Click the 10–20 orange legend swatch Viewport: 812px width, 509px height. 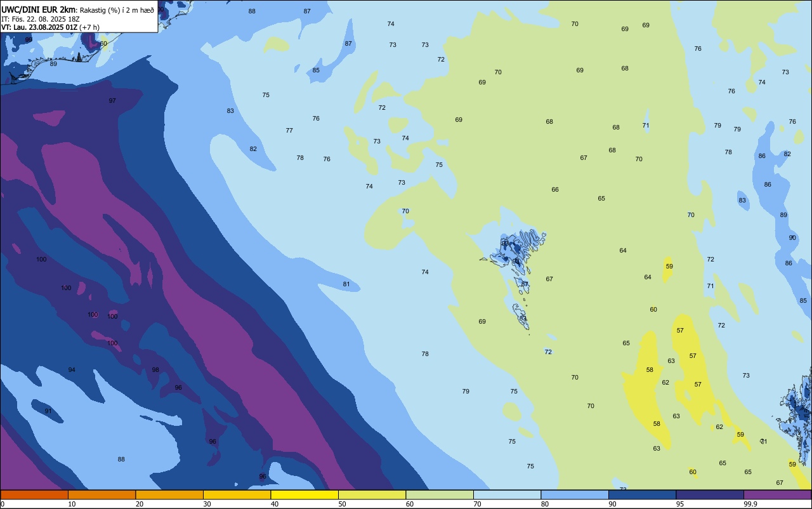click(101, 494)
